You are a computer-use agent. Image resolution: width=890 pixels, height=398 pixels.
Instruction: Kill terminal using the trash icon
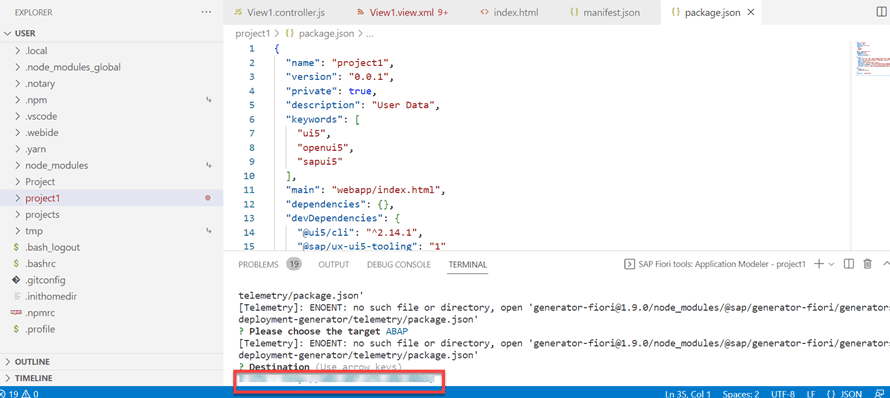tap(867, 264)
